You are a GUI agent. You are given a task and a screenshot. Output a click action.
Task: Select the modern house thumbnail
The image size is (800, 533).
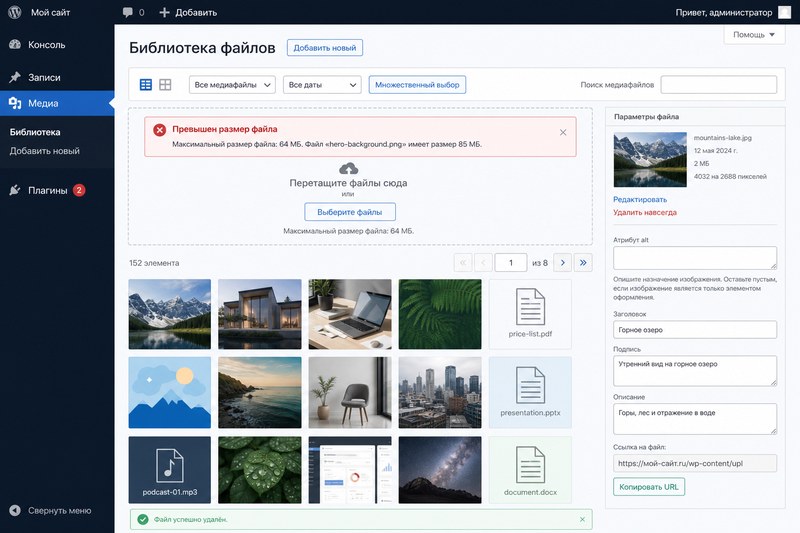click(260, 314)
